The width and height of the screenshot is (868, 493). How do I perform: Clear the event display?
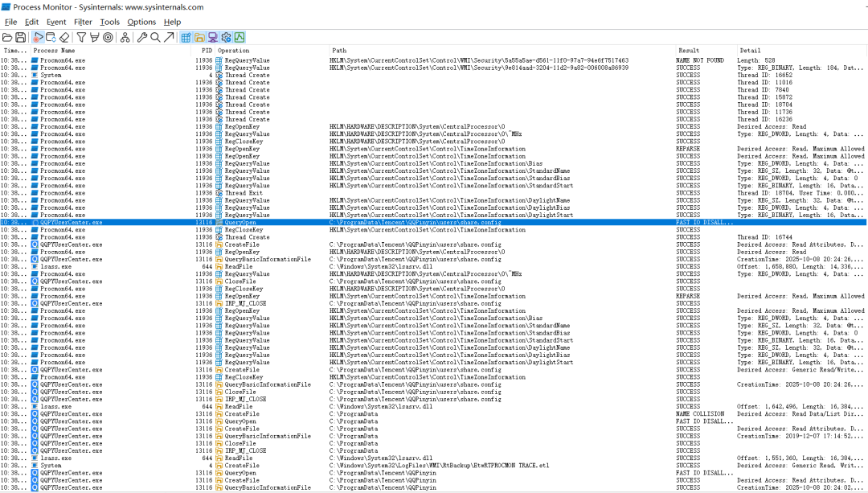(65, 37)
